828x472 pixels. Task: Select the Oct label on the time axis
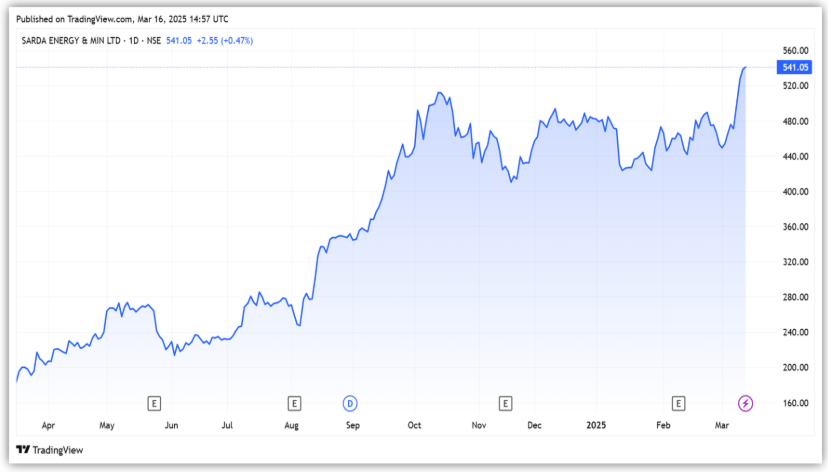pos(414,426)
